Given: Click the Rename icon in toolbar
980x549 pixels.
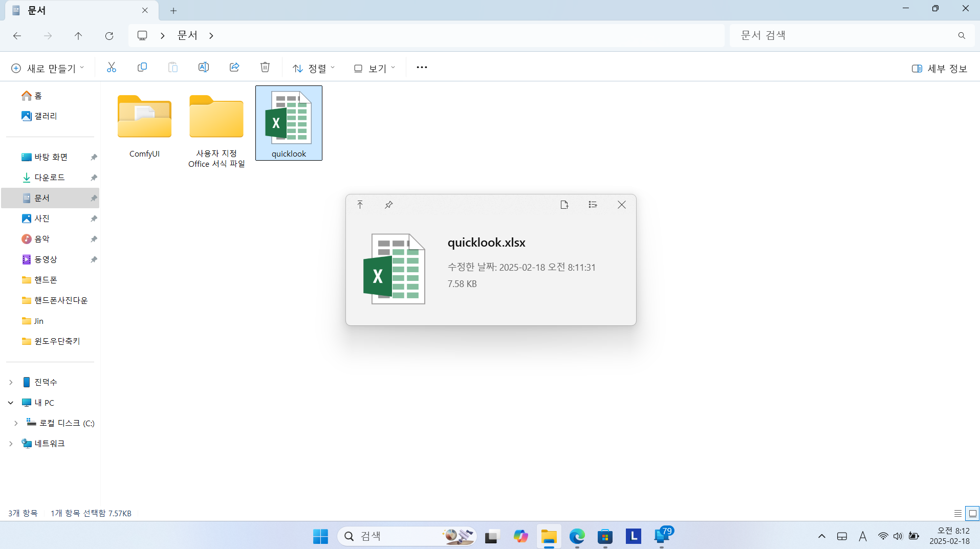Looking at the screenshot, I should (x=204, y=68).
